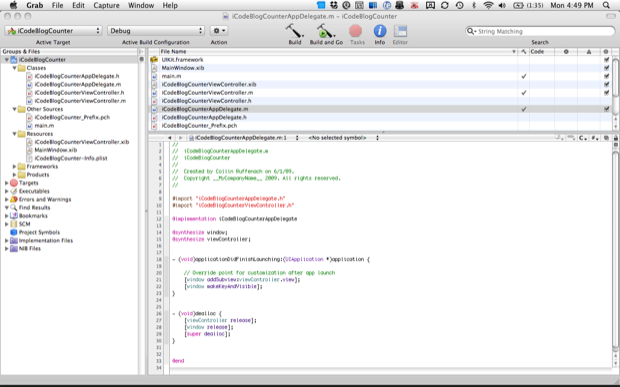Open the Help menu
620x387 pixels.
pos(170,5)
